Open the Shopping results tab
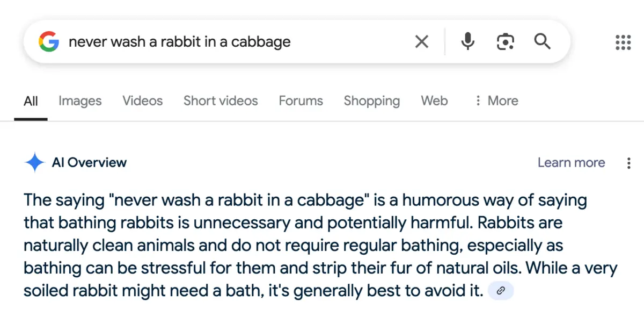 [x=371, y=101]
